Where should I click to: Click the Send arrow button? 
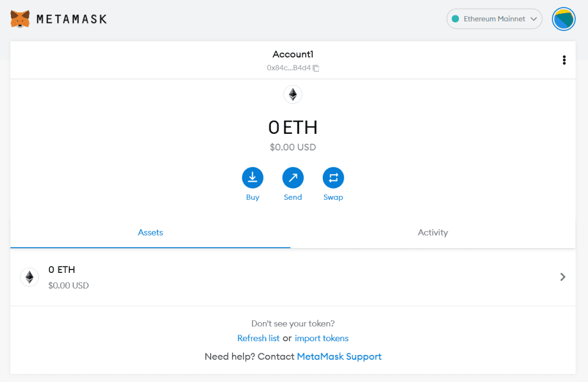point(293,178)
